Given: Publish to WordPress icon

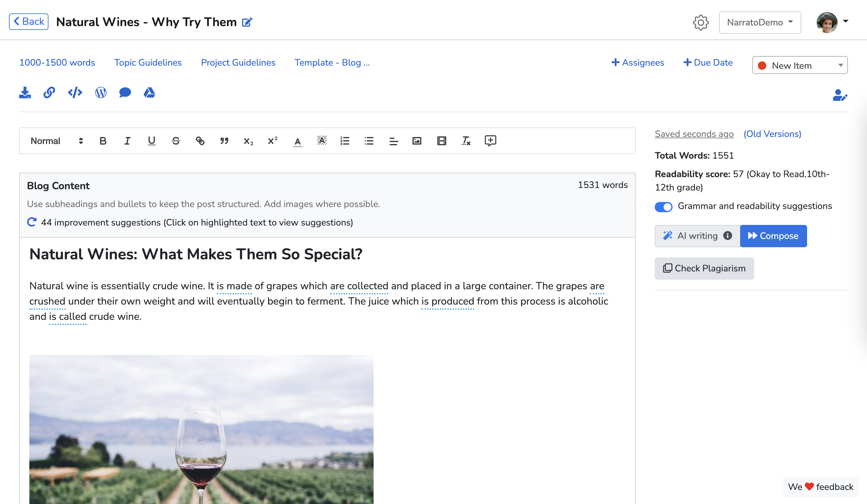Looking at the screenshot, I should coord(100,93).
